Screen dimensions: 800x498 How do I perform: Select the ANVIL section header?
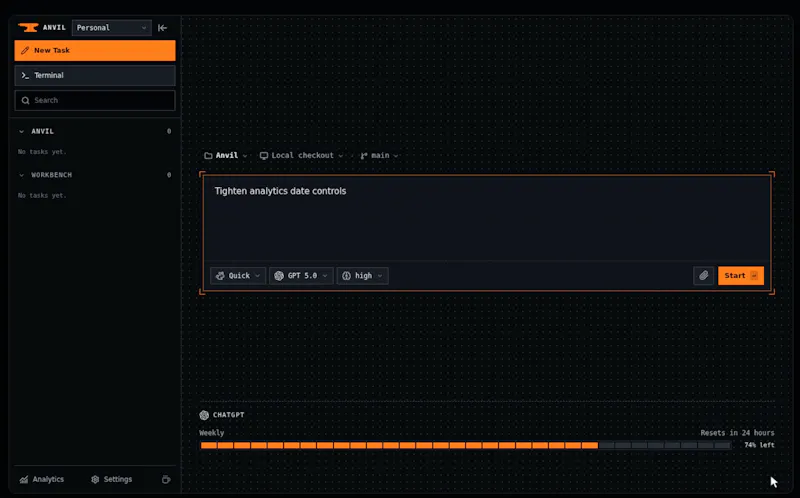coord(95,132)
